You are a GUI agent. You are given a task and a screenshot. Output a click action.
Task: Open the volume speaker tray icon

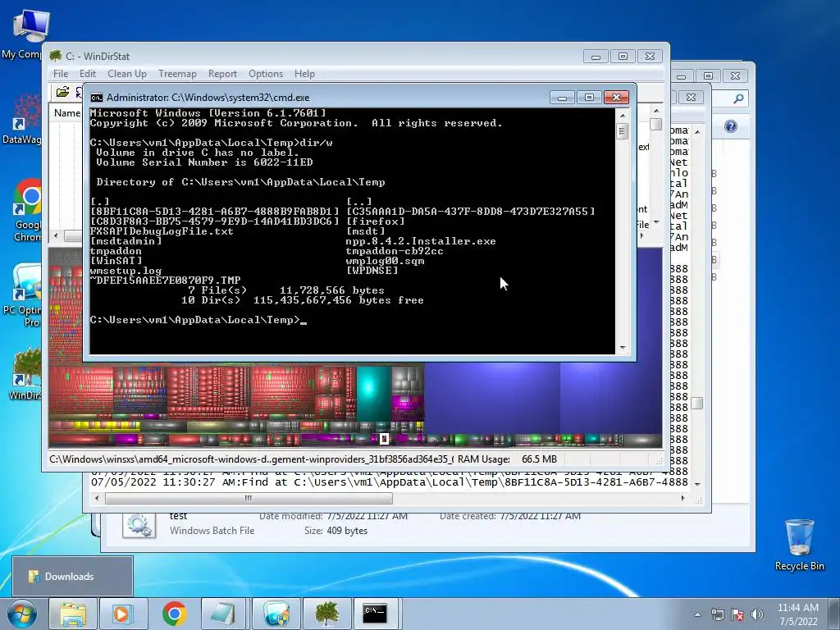[x=756, y=614]
